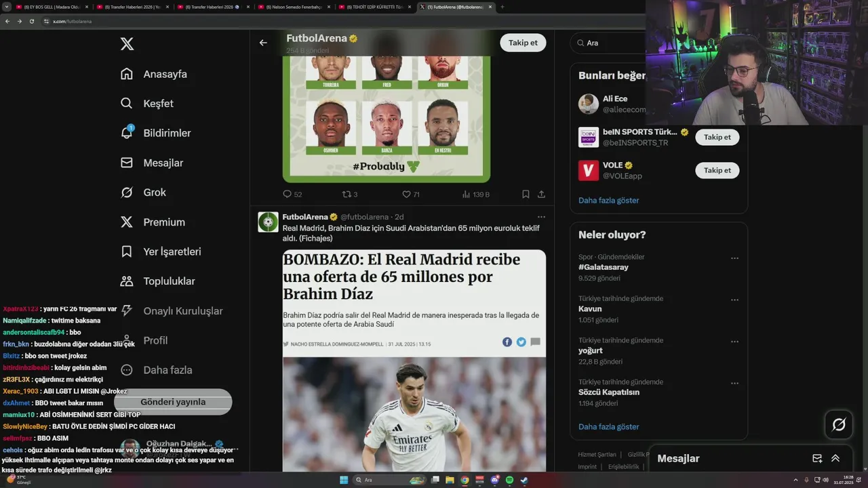Open the Sözcü Kapatılsın trend
Screen dimensions: 868x488
coord(609,392)
